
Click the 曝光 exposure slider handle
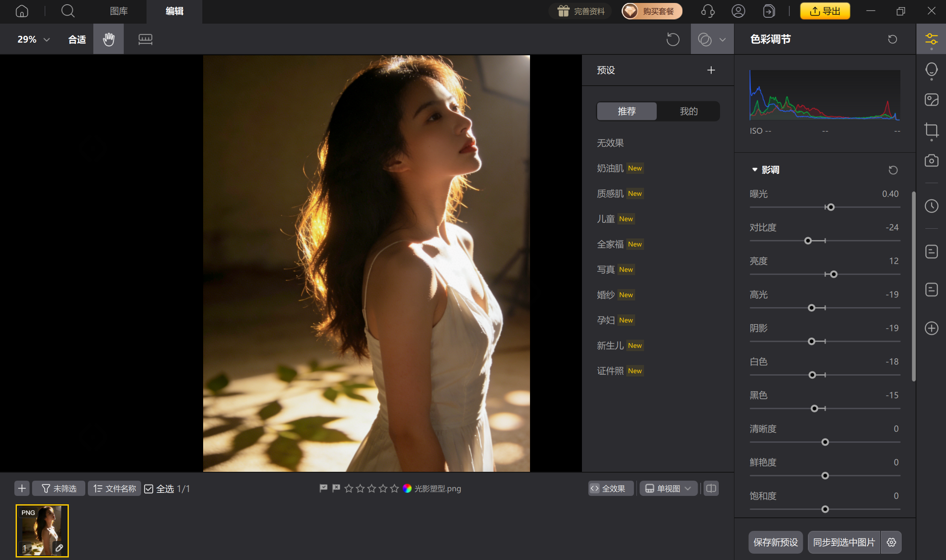(831, 207)
